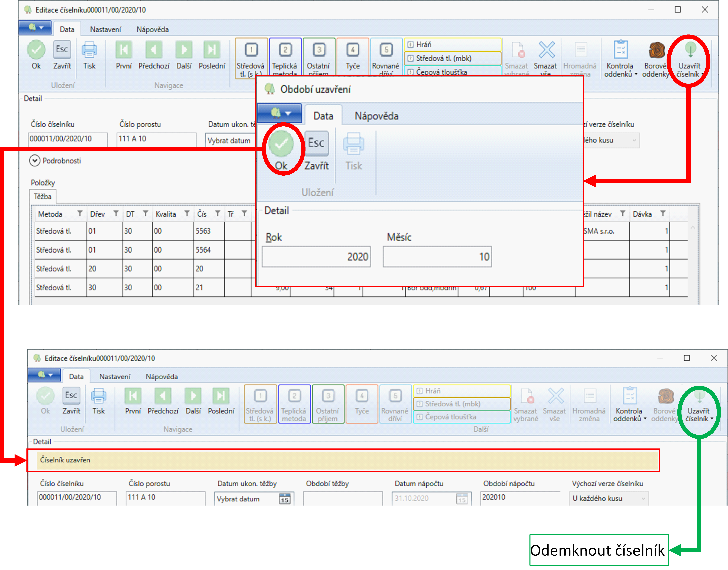Go to První record in top toolbar
The width and height of the screenshot is (728, 570).
pyautogui.click(x=124, y=50)
